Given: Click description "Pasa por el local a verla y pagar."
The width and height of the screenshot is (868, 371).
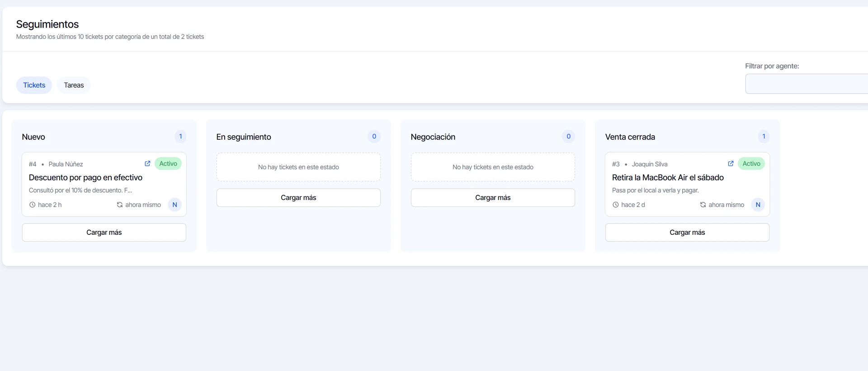Looking at the screenshot, I should click(656, 190).
